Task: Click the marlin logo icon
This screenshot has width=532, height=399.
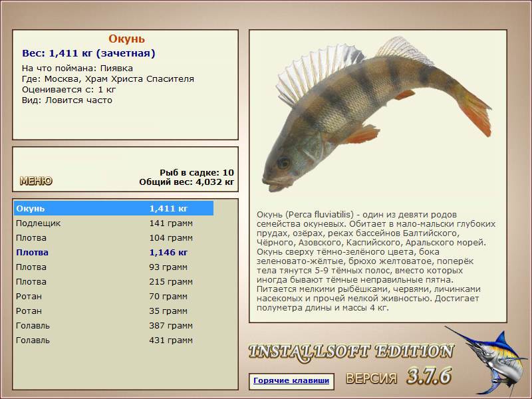Action: point(487,360)
